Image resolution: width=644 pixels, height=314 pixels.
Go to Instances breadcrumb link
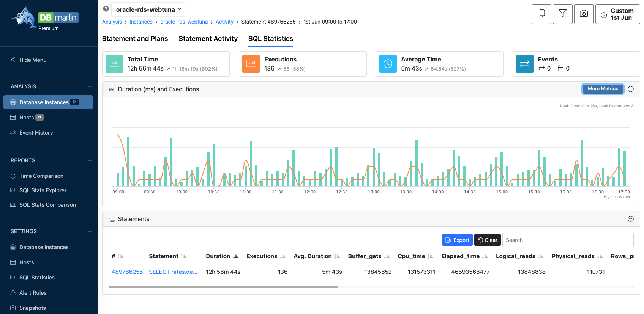click(x=141, y=22)
